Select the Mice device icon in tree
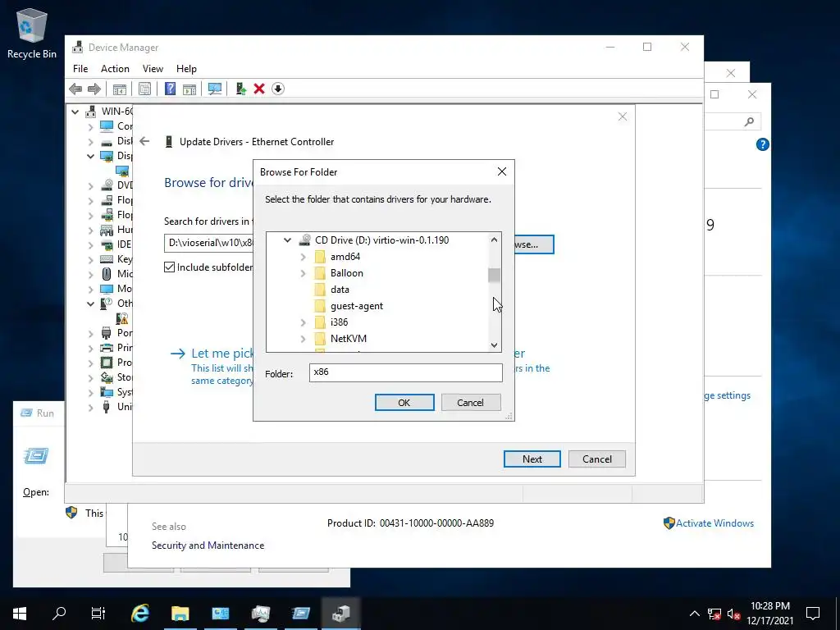This screenshot has height=630, width=840. click(x=107, y=274)
